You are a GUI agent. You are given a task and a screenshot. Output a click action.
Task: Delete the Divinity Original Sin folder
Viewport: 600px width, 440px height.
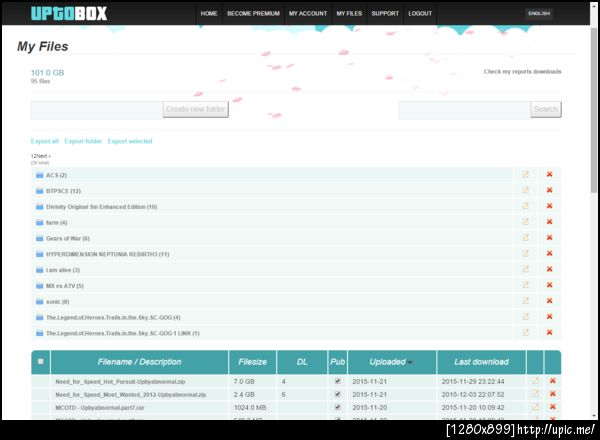pos(549,206)
